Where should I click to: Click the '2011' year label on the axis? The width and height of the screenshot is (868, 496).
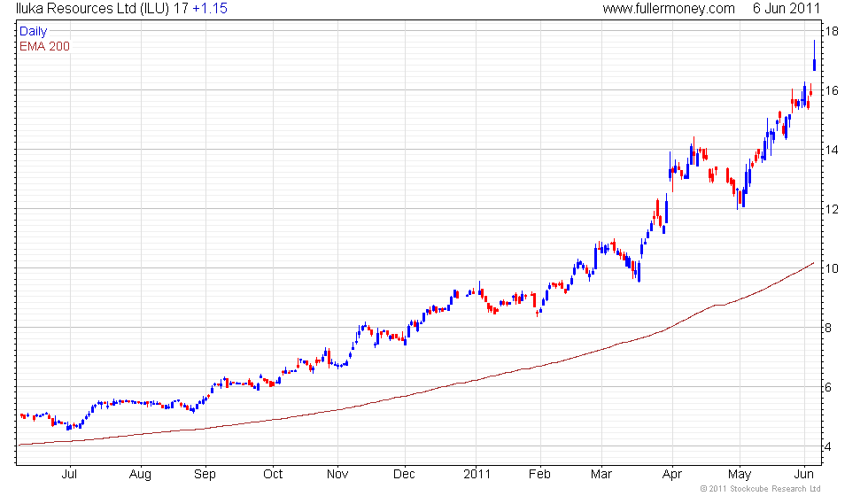[477, 475]
